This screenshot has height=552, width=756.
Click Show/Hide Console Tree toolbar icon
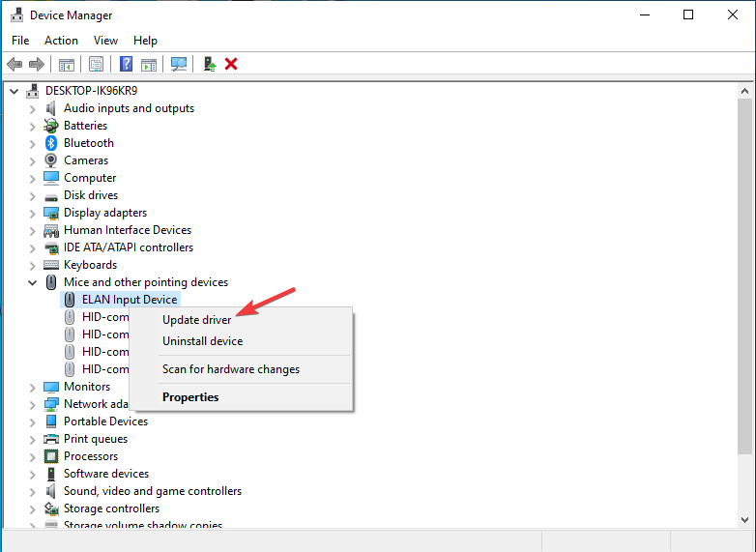pos(66,64)
